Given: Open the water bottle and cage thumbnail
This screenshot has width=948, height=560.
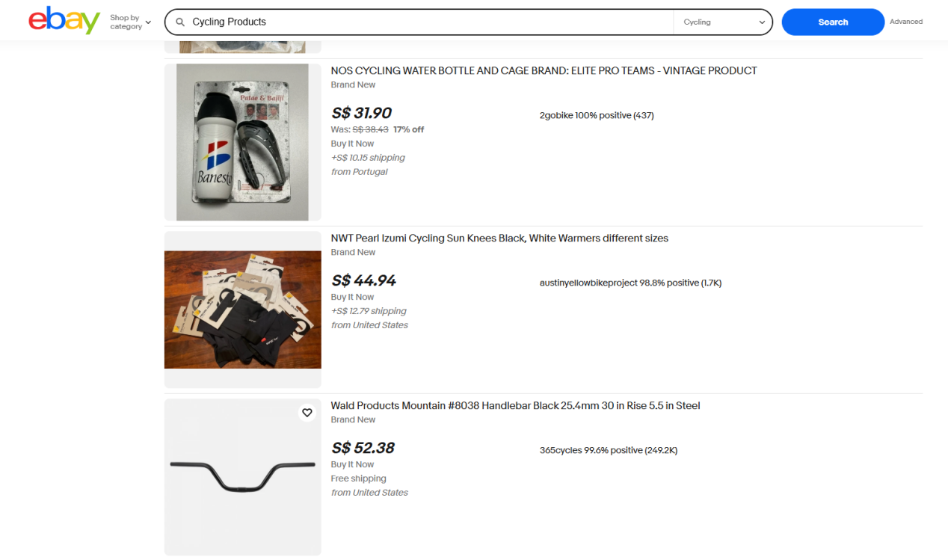Looking at the screenshot, I should (x=242, y=142).
